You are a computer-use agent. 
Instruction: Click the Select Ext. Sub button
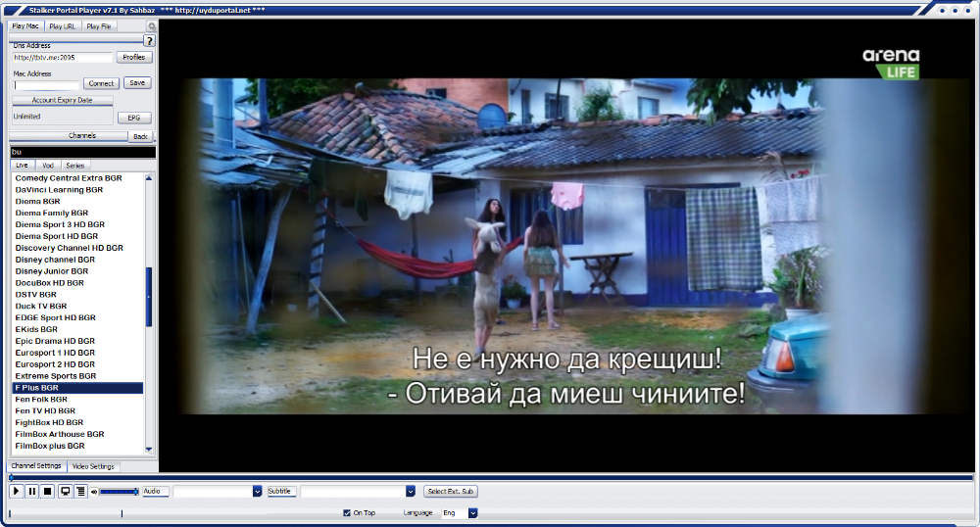[x=450, y=492]
